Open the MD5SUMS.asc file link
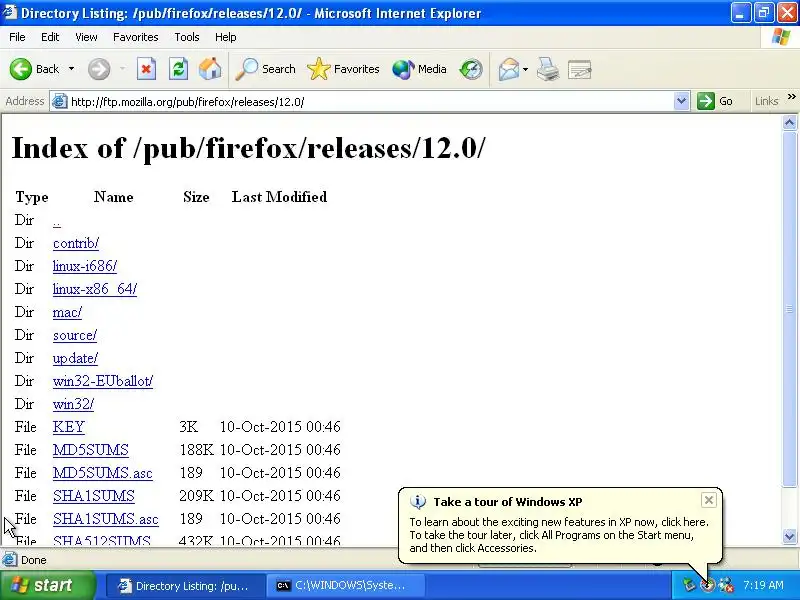This screenshot has height=600, width=800. coord(103,473)
